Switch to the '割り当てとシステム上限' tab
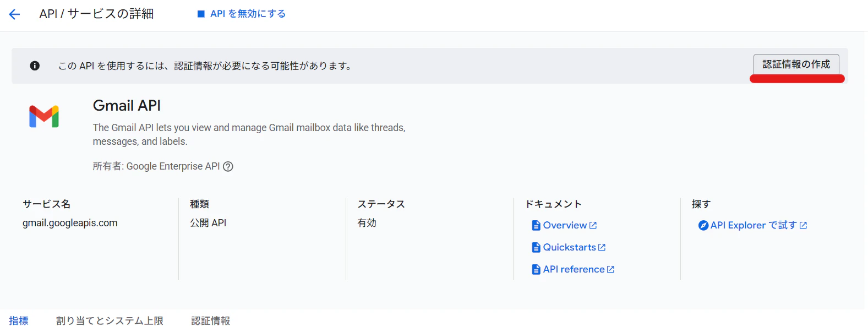868x332 pixels. point(110,320)
